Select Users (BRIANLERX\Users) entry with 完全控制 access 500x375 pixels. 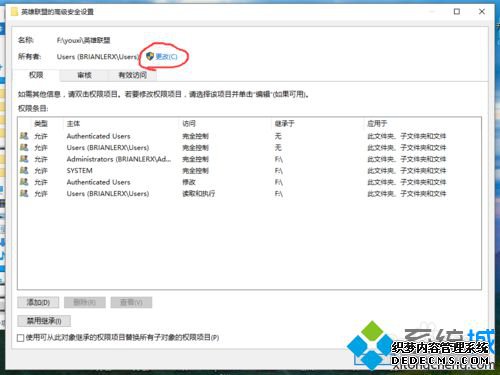(x=249, y=148)
